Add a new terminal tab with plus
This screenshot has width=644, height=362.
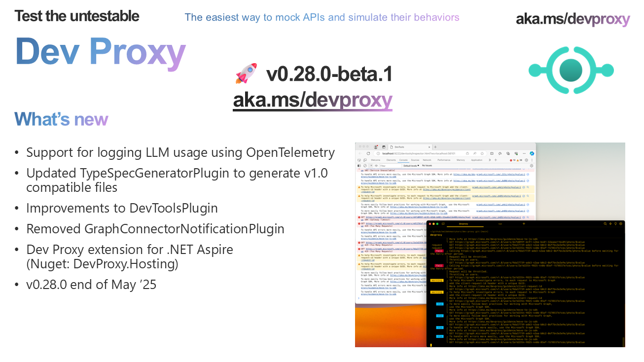pyautogui.click(x=524, y=224)
